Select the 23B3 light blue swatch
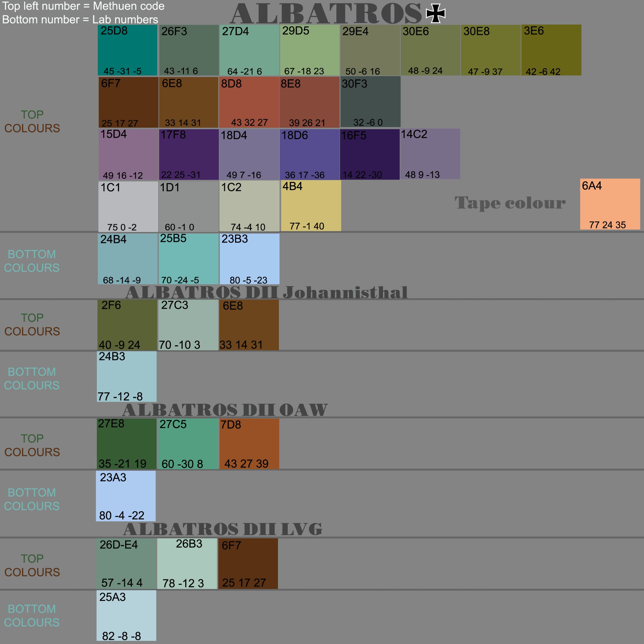This screenshot has width=644, height=644. tap(249, 259)
